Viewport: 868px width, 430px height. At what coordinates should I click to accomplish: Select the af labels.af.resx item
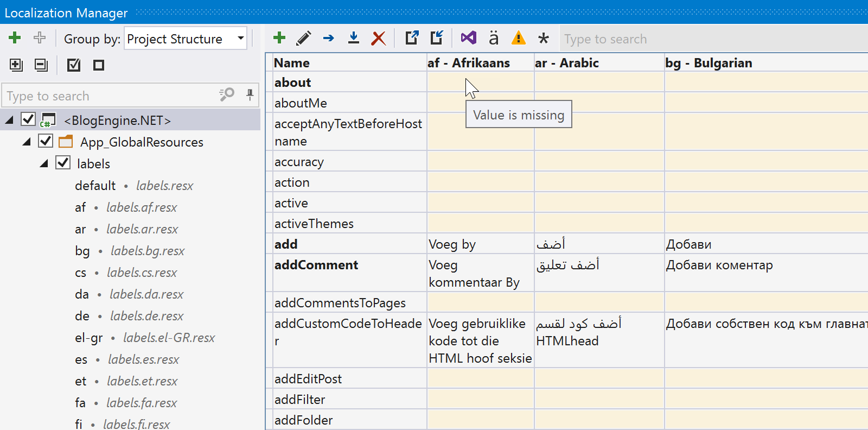(126, 207)
